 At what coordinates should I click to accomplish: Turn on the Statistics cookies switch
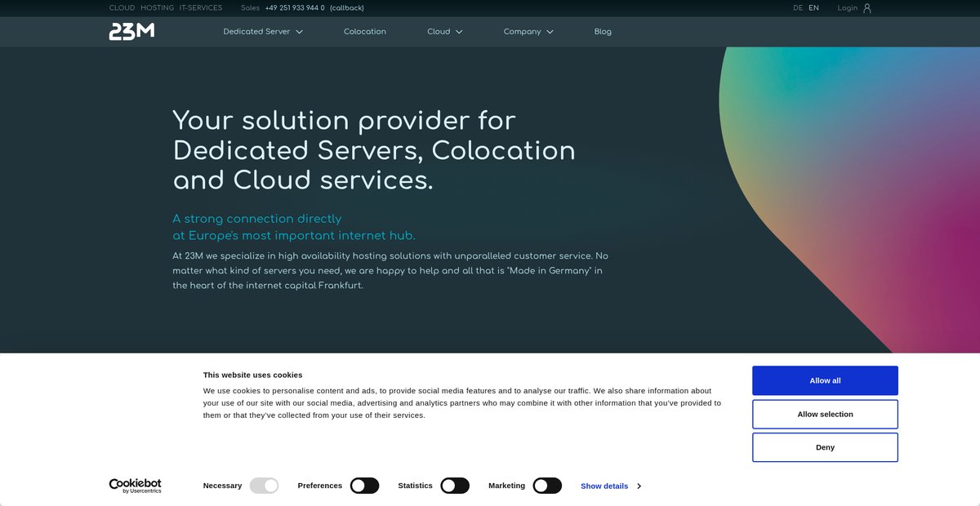(x=455, y=486)
